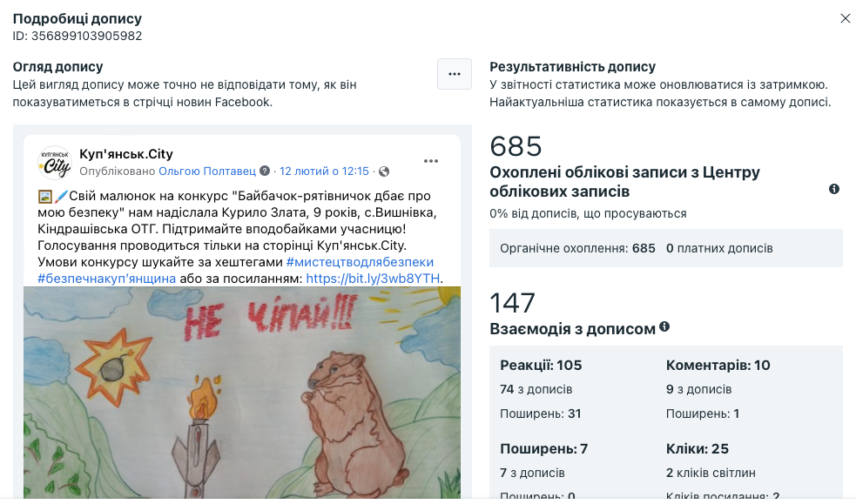This screenshot has height=504, width=856.
Task: Click the 12 лютий о 12:15 timestamp
Action: 324,171
